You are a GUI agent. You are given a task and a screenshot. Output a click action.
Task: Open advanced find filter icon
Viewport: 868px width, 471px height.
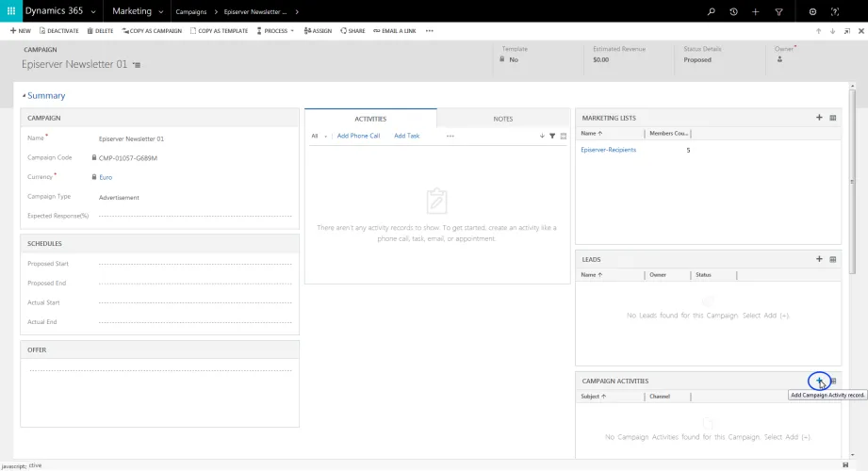(778, 11)
